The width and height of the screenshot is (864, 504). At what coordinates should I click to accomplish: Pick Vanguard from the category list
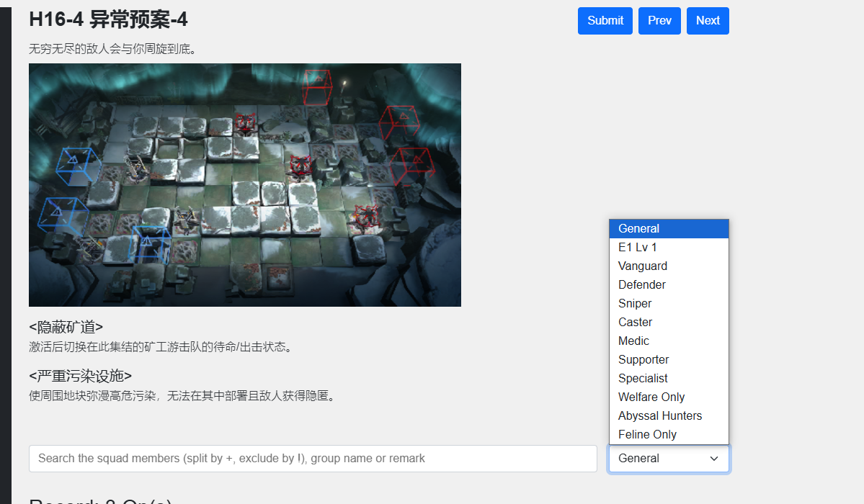(669, 266)
